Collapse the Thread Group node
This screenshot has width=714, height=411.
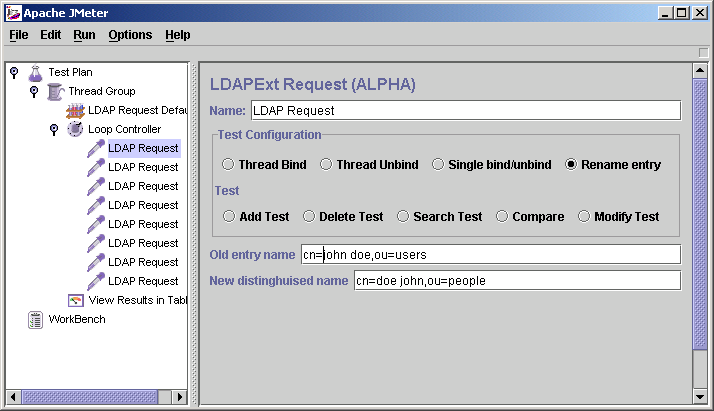point(33,91)
